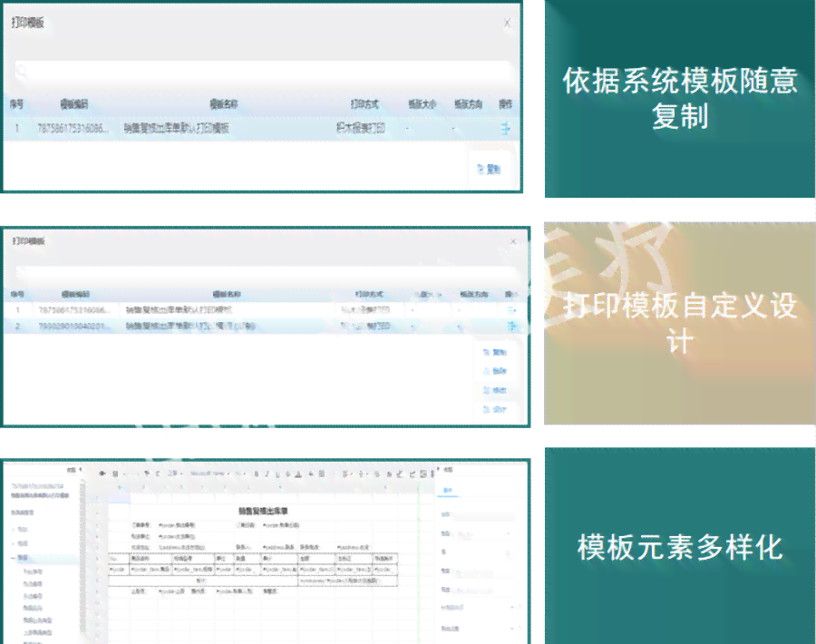Click the 模板名称 column header in top dialog

224,104
